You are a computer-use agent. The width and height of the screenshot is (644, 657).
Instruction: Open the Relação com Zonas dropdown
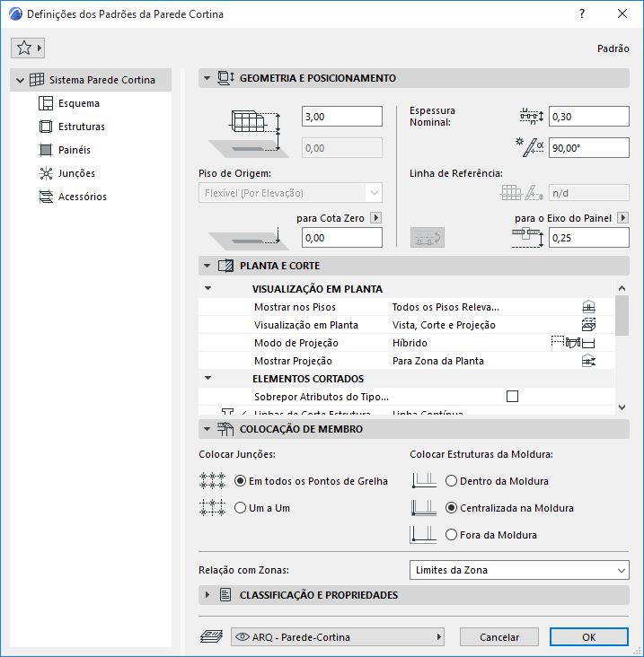[519, 570]
